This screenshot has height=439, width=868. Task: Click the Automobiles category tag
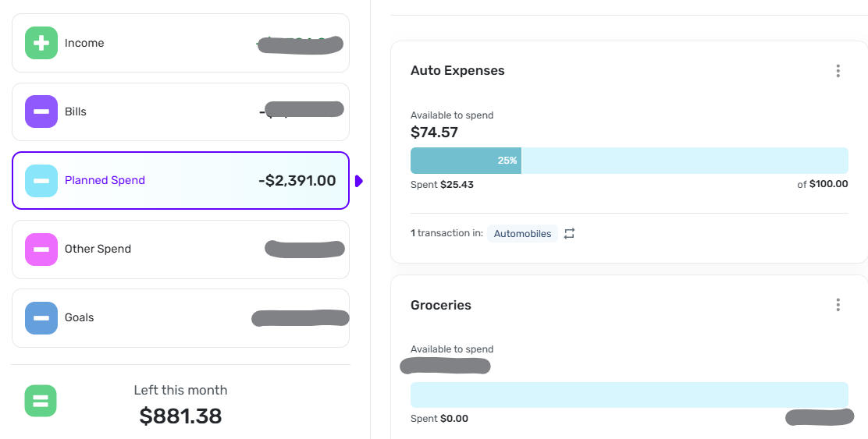pos(522,233)
